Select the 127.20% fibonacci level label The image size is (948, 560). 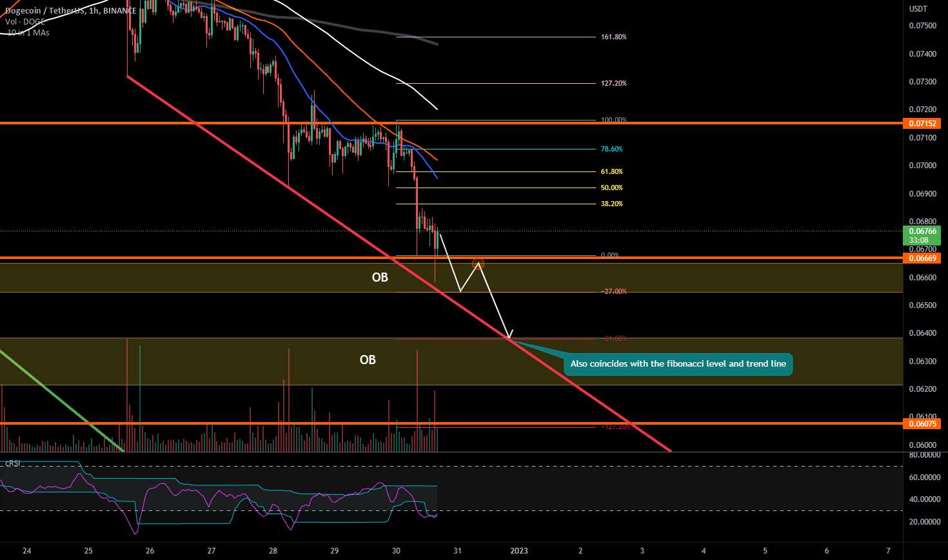coord(613,83)
